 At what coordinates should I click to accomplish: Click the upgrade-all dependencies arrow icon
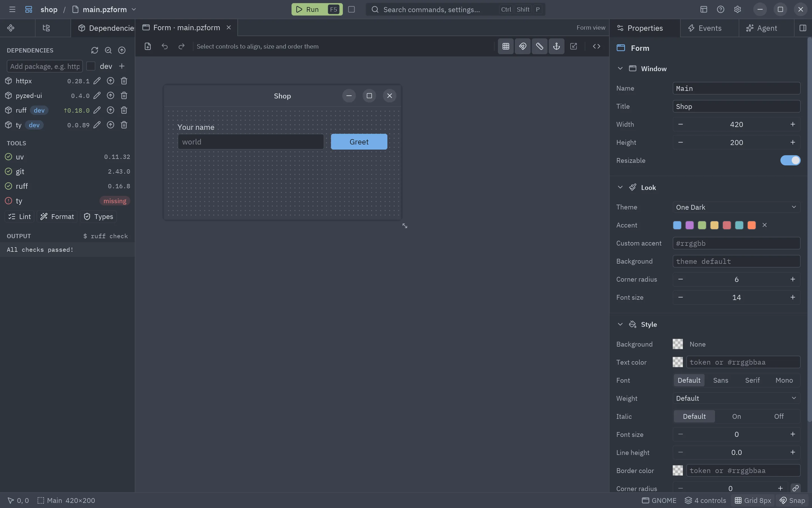pos(122,50)
